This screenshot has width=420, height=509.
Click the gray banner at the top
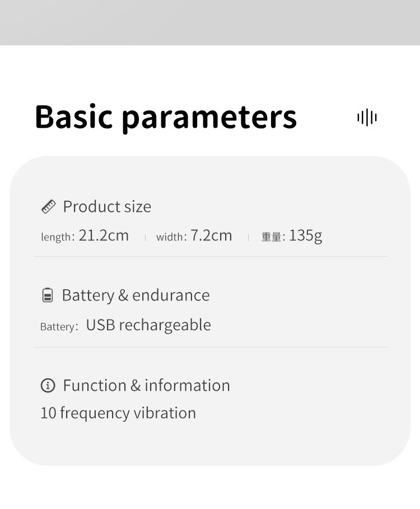210,22
